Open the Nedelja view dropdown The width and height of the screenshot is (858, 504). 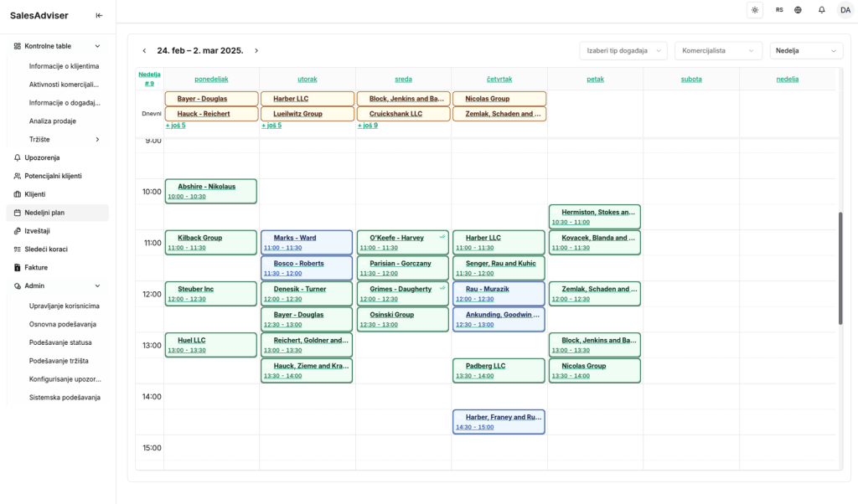click(806, 51)
